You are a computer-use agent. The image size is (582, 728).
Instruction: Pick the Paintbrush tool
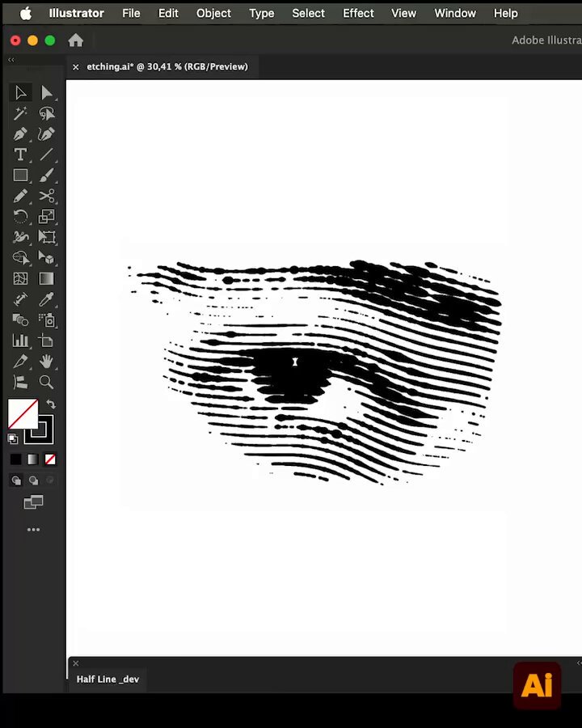coord(46,175)
